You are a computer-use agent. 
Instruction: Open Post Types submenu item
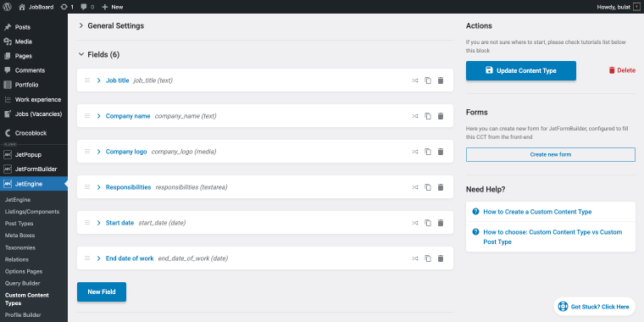point(19,224)
